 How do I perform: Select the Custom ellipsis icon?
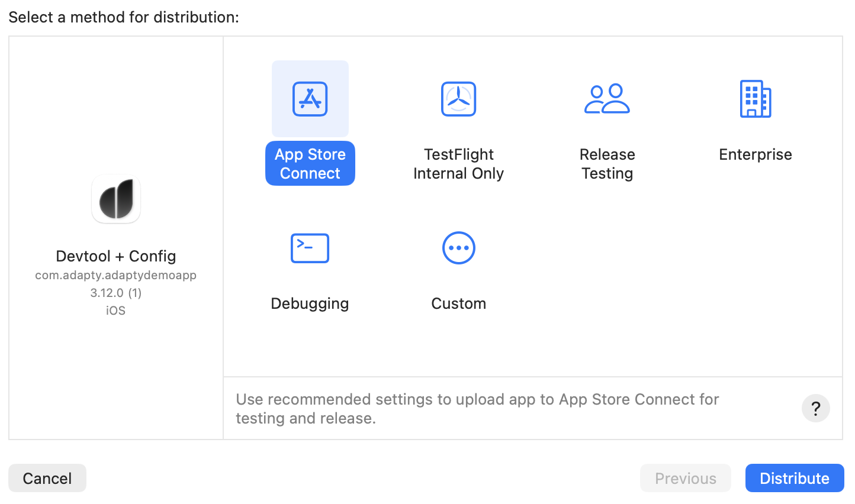pos(458,248)
